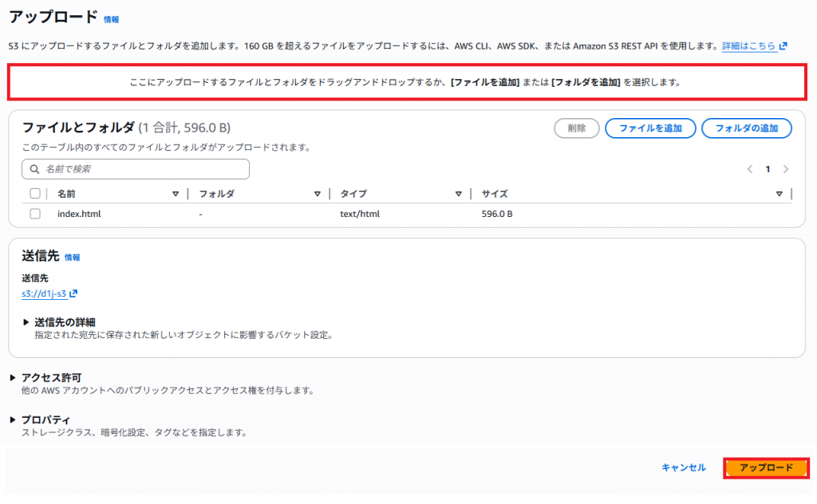Click the previous page chevron in pagination
The width and height of the screenshot is (817, 504).
(750, 169)
